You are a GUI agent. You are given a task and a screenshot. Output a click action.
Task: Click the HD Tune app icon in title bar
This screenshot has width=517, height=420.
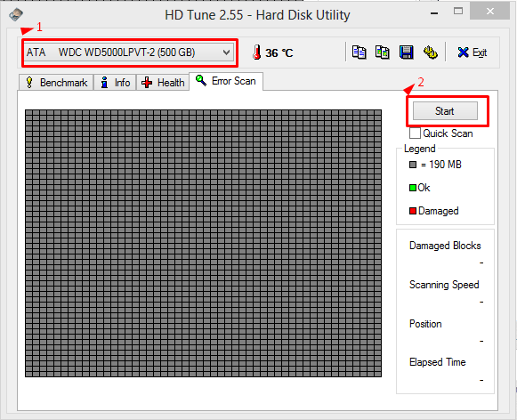tap(15, 14)
